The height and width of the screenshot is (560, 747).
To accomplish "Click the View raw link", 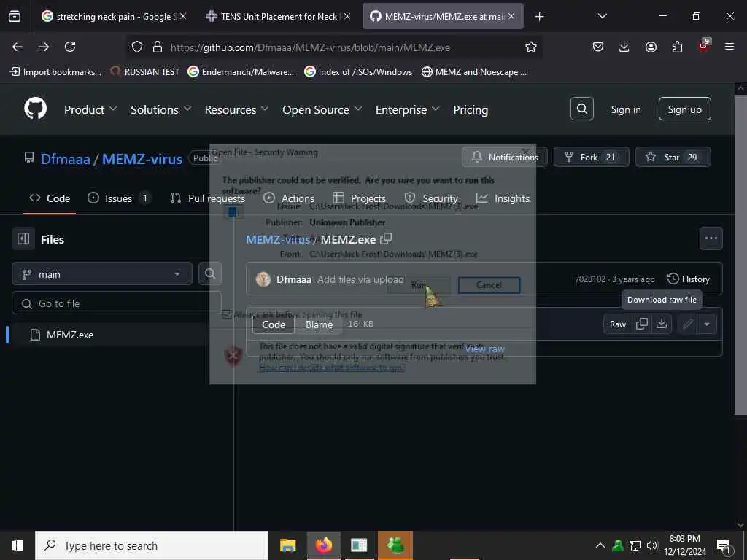I will pyautogui.click(x=484, y=349).
